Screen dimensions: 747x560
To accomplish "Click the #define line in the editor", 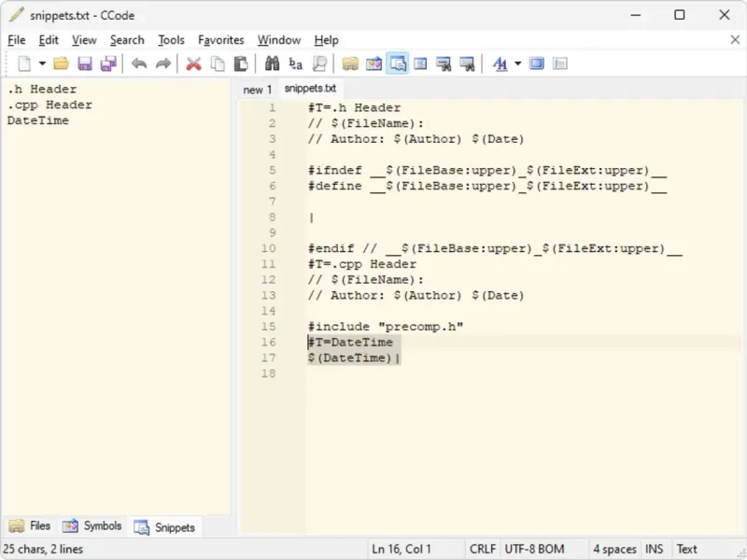I will [x=486, y=186].
